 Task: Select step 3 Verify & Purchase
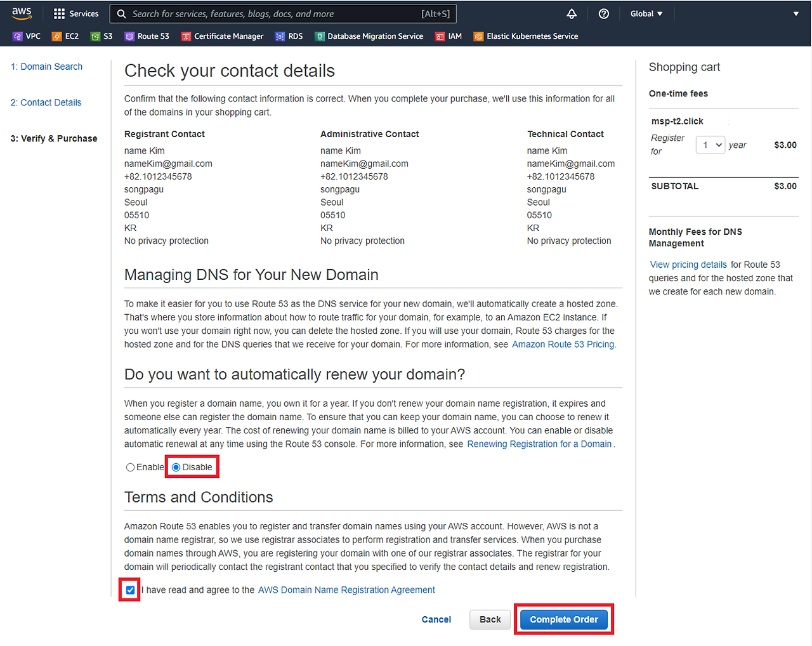54,138
